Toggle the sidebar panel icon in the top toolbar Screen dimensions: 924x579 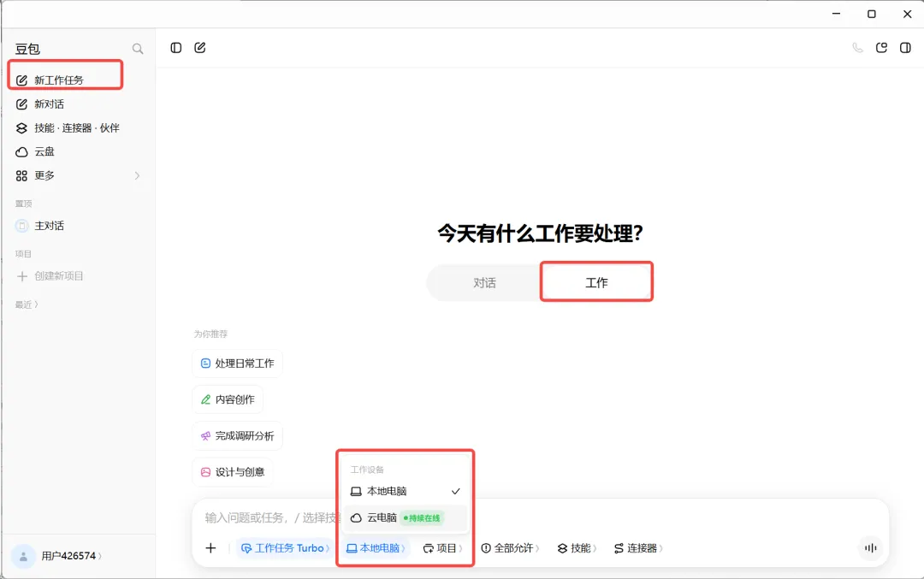pos(175,48)
